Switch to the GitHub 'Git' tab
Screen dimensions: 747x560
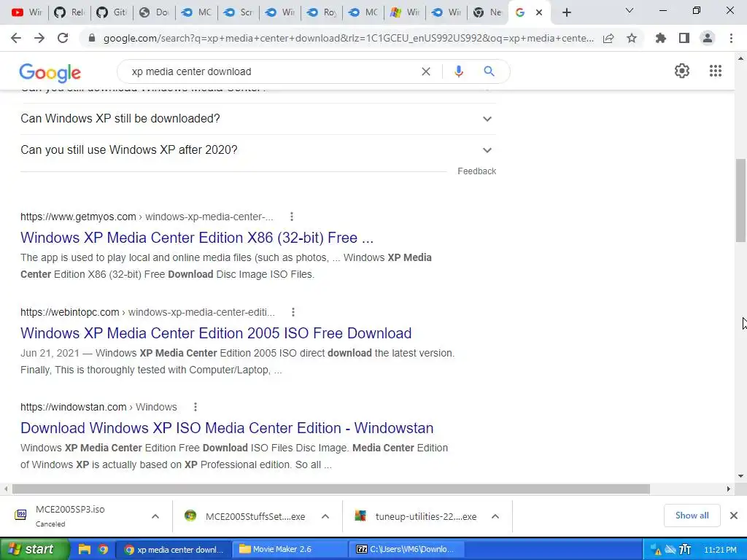(111, 12)
